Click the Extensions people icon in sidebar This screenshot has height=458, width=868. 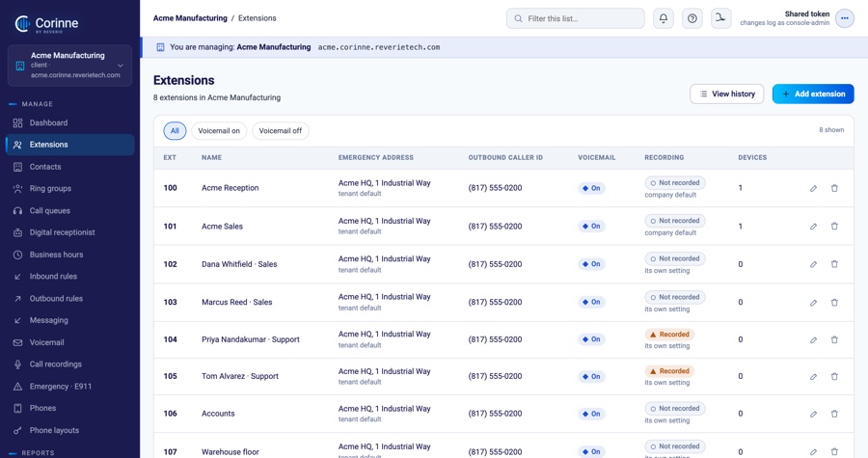[17, 145]
